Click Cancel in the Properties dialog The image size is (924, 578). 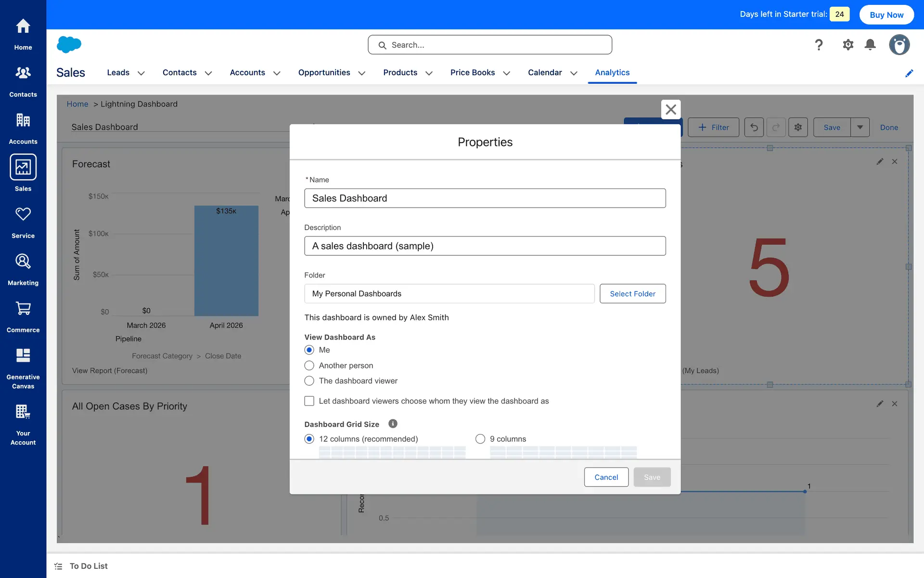[606, 477]
